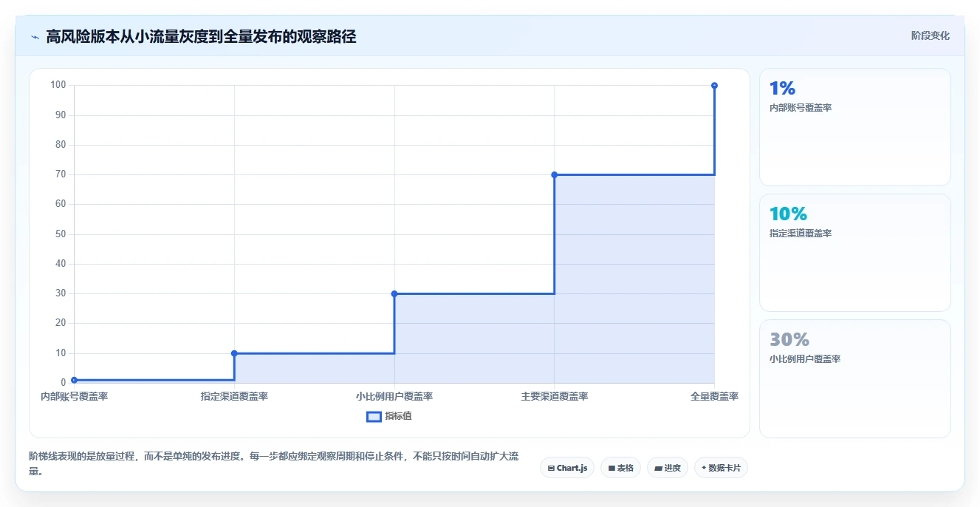Click the y-axis value 0
The width and height of the screenshot is (980, 507).
click(64, 383)
